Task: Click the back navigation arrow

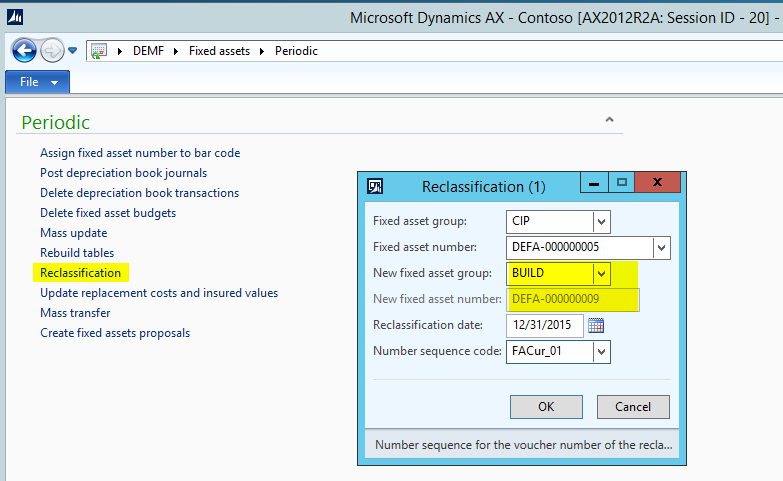Action: coord(23,50)
